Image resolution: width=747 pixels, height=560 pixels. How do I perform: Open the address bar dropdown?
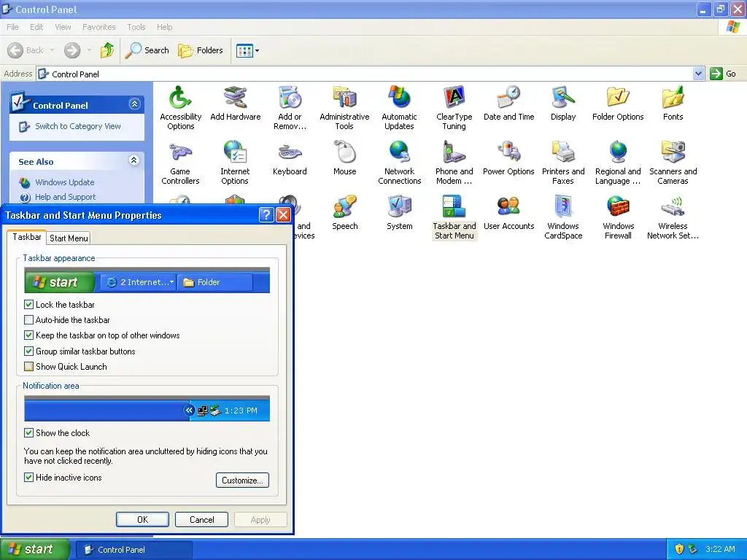[698, 74]
